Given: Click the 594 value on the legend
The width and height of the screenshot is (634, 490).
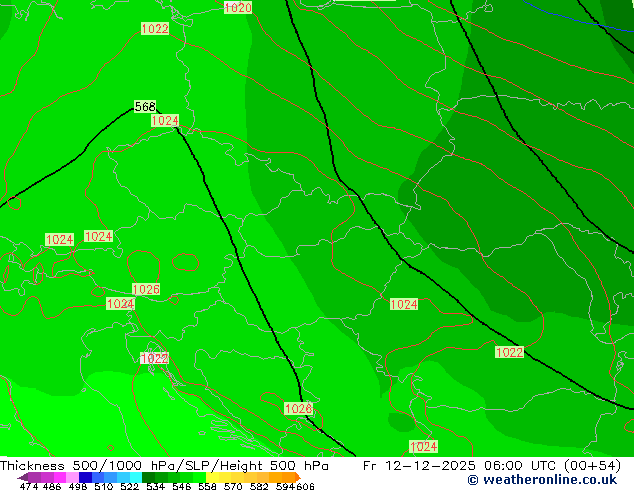Looking at the screenshot, I should pyautogui.click(x=285, y=486).
